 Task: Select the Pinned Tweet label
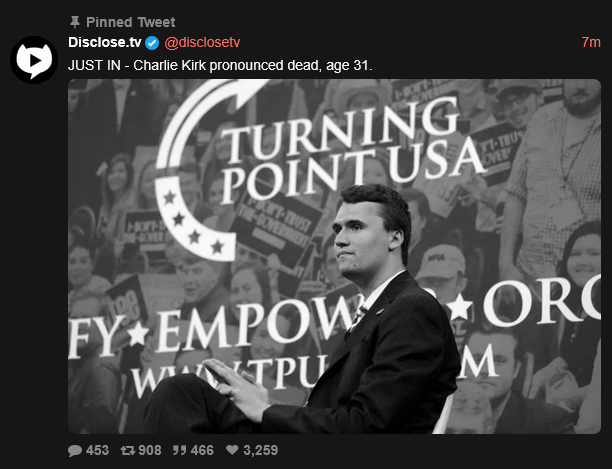pyautogui.click(x=130, y=22)
